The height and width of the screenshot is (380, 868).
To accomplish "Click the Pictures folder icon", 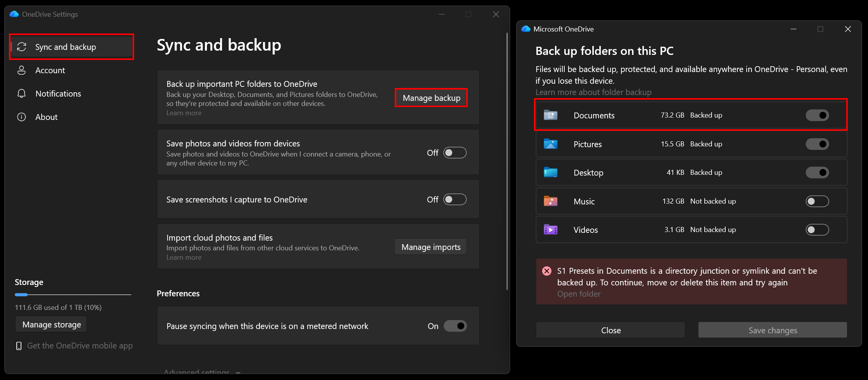I will [550, 144].
